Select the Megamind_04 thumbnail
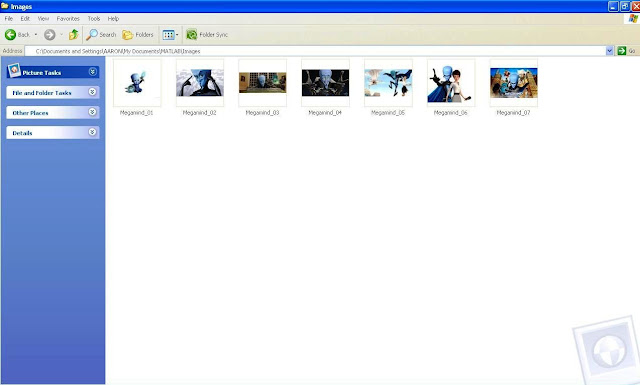 [x=325, y=83]
